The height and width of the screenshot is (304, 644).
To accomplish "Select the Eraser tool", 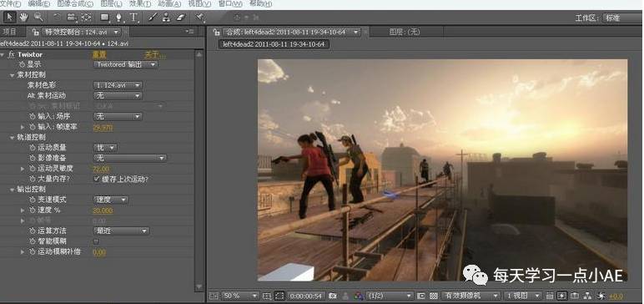I will click(181, 18).
